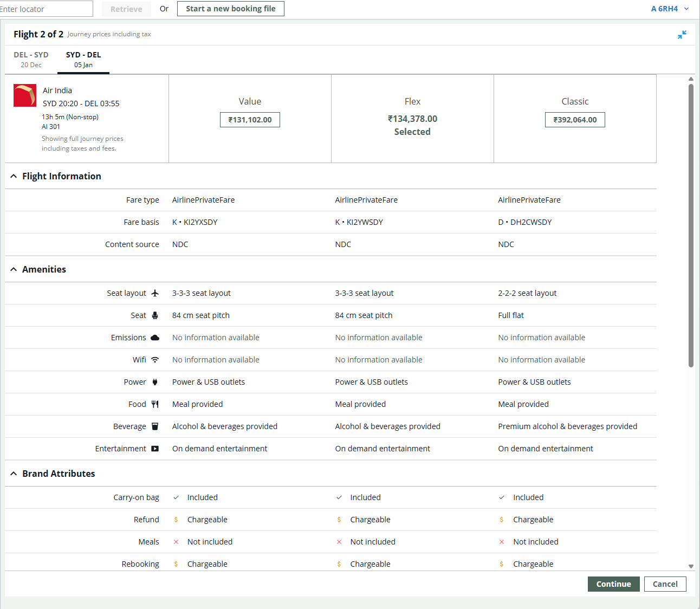Image resolution: width=700 pixels, height=609 pixels.
Task: Switch to the DEL - SYD 20 Dec tab
Action: (x=31, y=60)
